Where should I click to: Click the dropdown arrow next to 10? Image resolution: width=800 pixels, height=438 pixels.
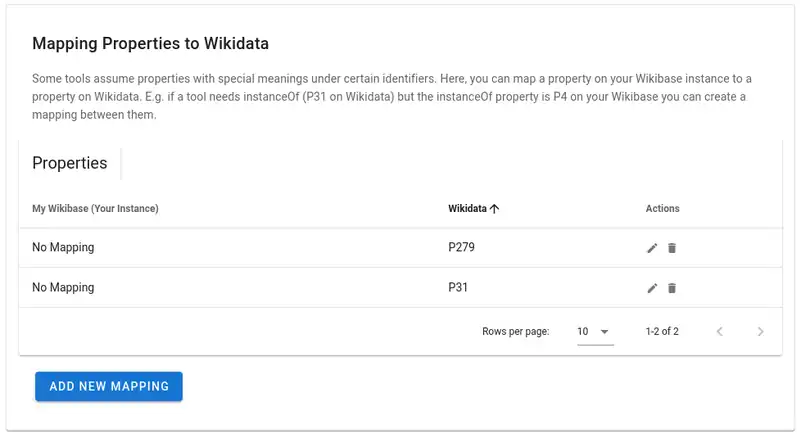tap(604, 332)
